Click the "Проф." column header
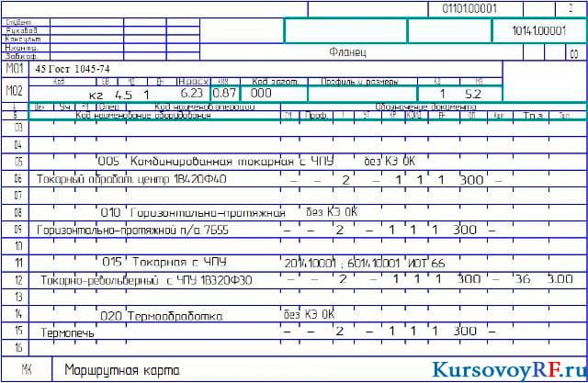 click(x=316, y=116)
